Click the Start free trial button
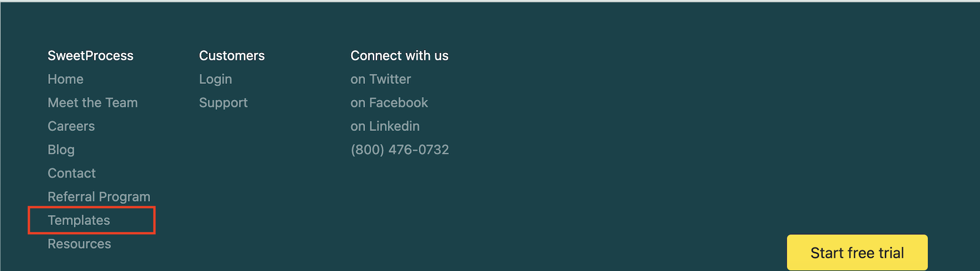The width and height of the screenshot is (980, 271). pos(857,253)
